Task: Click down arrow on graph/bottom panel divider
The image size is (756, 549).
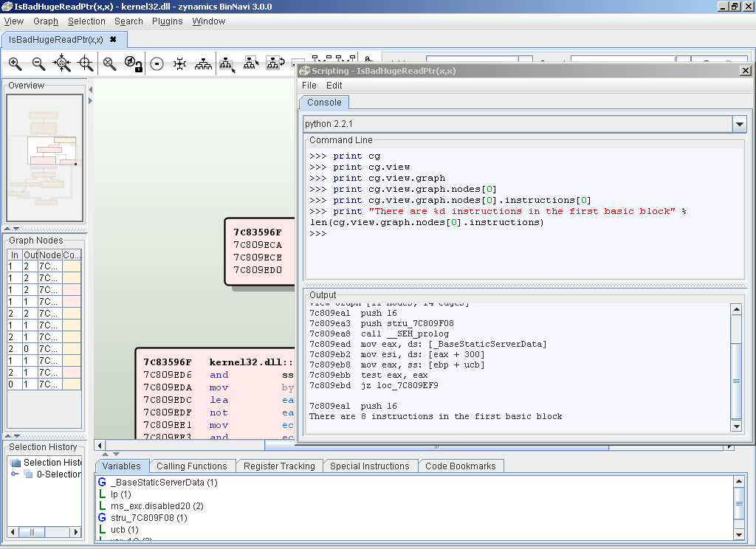Action: 116,454
